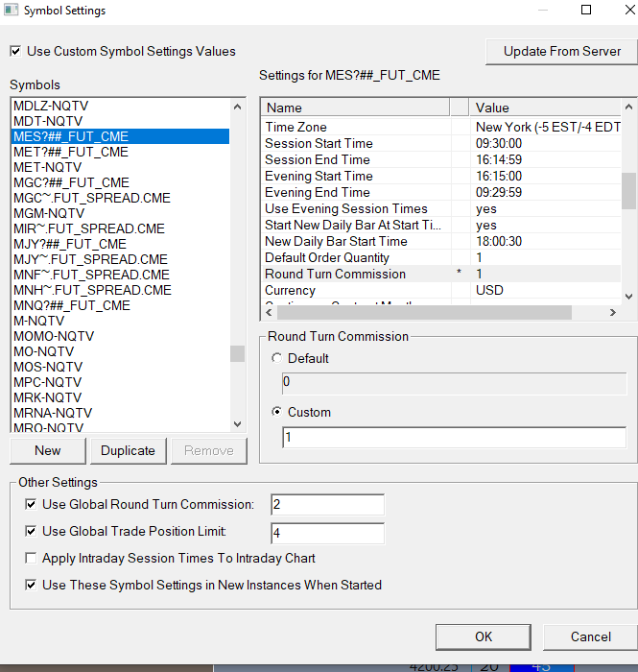This screenshot has height=672, width=638.
Task: Select the Evening Start Time row
Action: [x=441, y=176]
